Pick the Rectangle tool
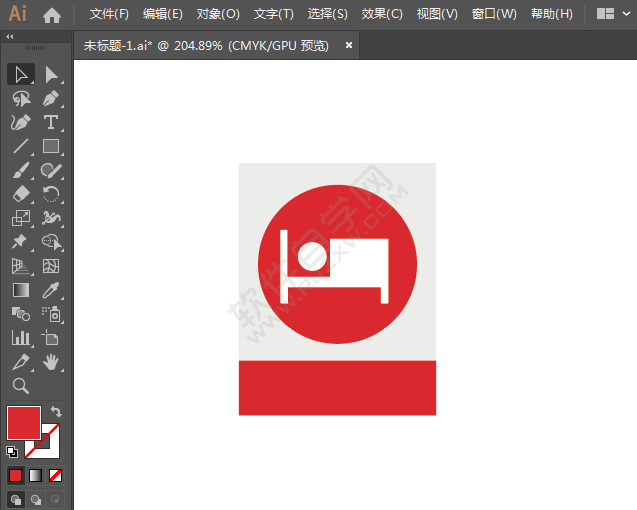Screen dimensions: 637x510 51,146
